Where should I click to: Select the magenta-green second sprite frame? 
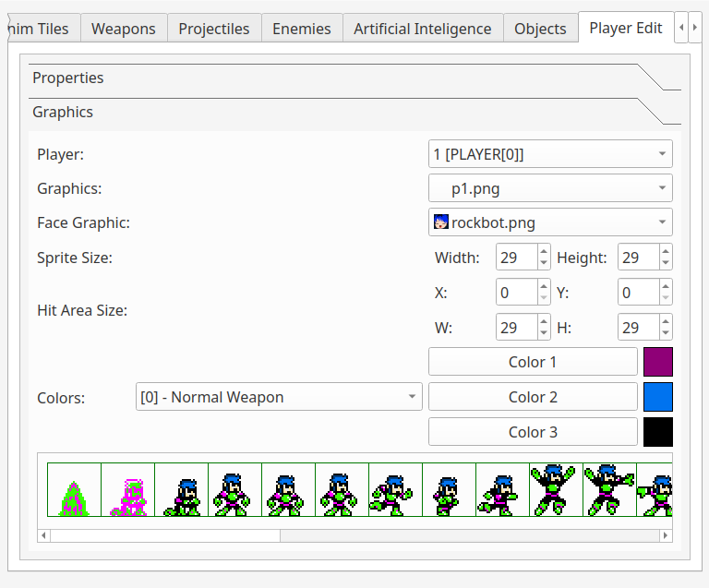point(128,489)
